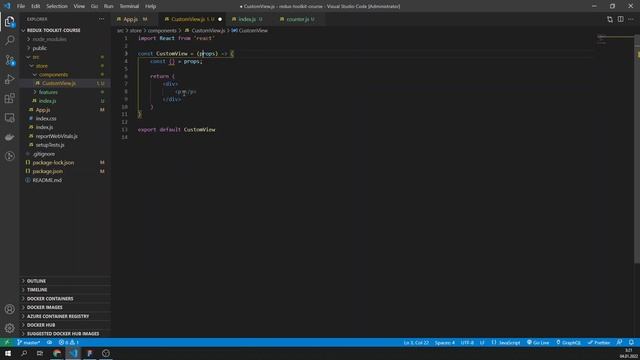This screenshot has height=360, width=640.
Task: Expand the DOCKER IMAGES section
Action: click(65, 307)
